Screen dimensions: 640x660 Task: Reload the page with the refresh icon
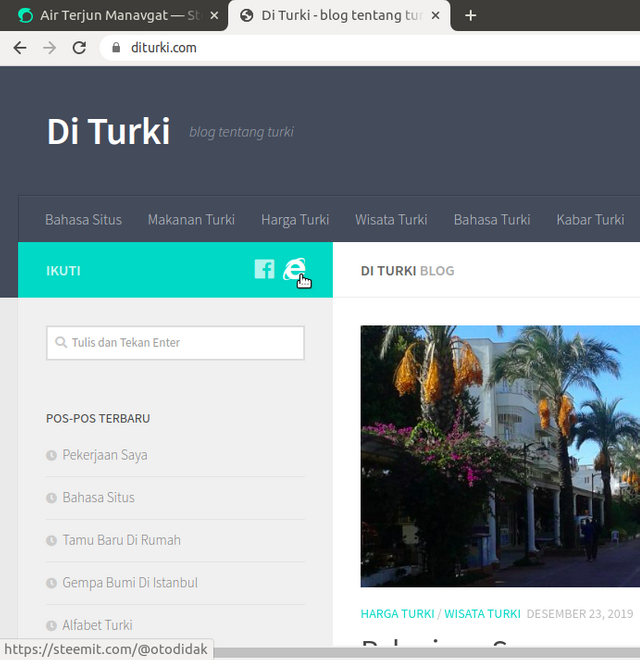tap(79, 48)
